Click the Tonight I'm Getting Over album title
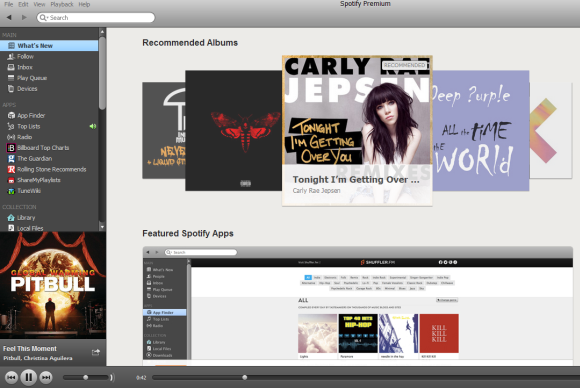The height and width of the screenshot is (388, 580). (x=356, y=179)
